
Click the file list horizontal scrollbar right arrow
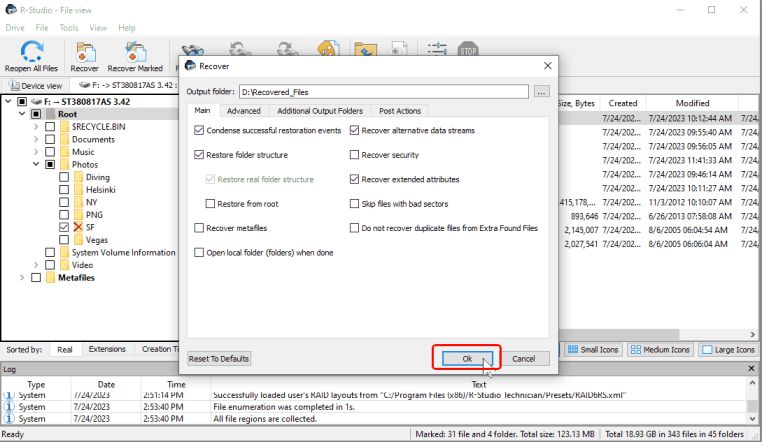[x=752, y=335]
